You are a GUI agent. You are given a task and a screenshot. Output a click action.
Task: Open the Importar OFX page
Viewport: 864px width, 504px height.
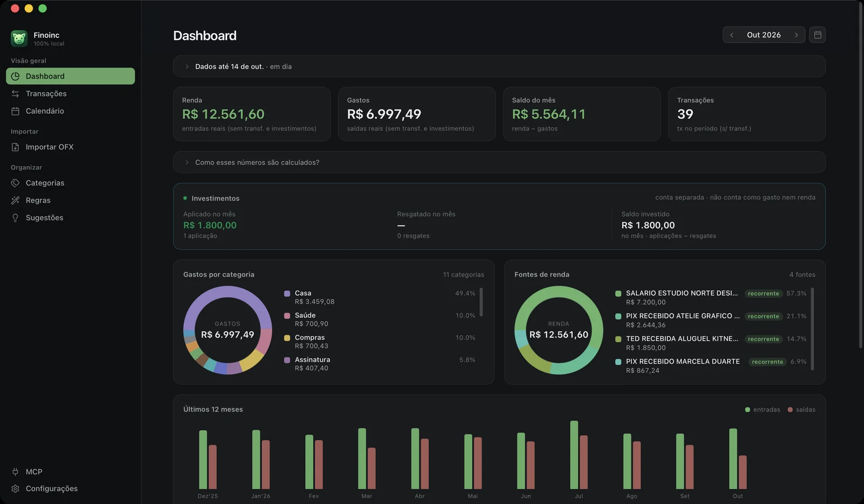(70, 147)
